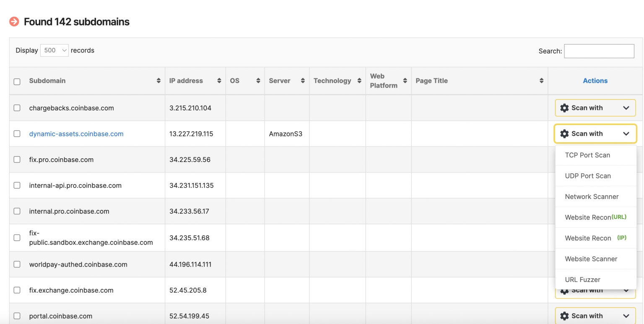Screen dimensions: 644x324
Task: Click the gear icon on portal.coinbase.com Scan button
Action: pyautogui.click(x=565, y=316)
